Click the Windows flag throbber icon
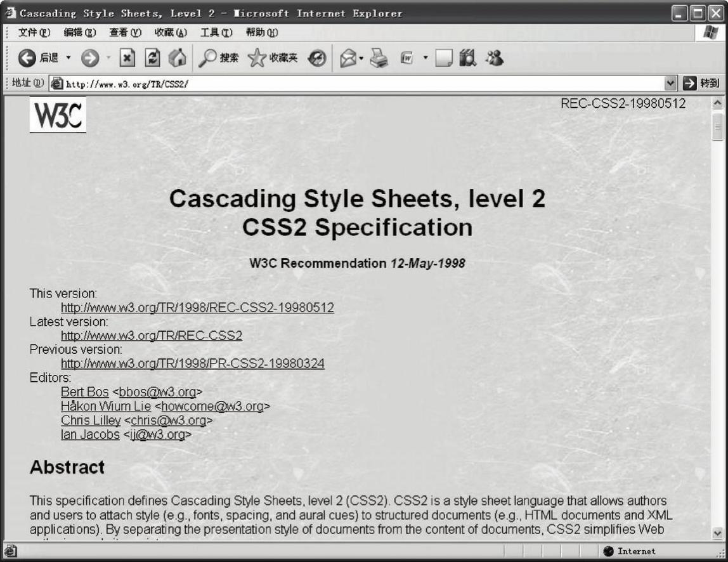The width and height of the screenshot is (728, 562). [710, 33]
